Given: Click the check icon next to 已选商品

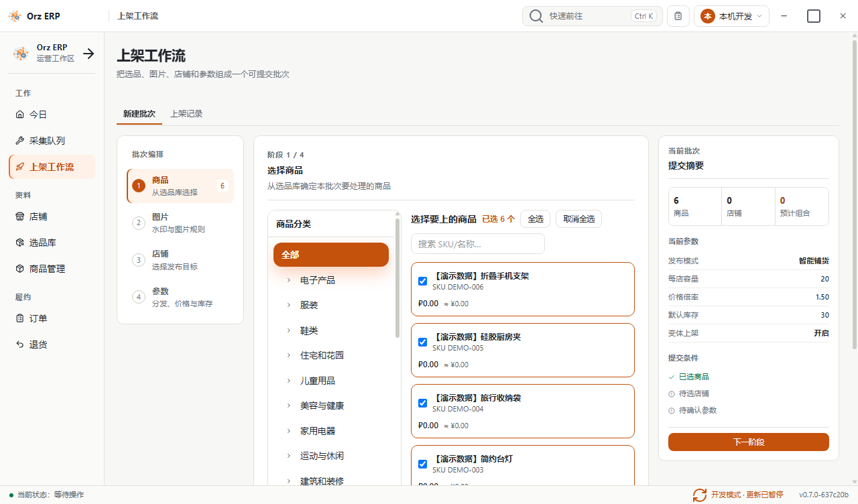Looking at the screenshot, I should coord(672,377).
